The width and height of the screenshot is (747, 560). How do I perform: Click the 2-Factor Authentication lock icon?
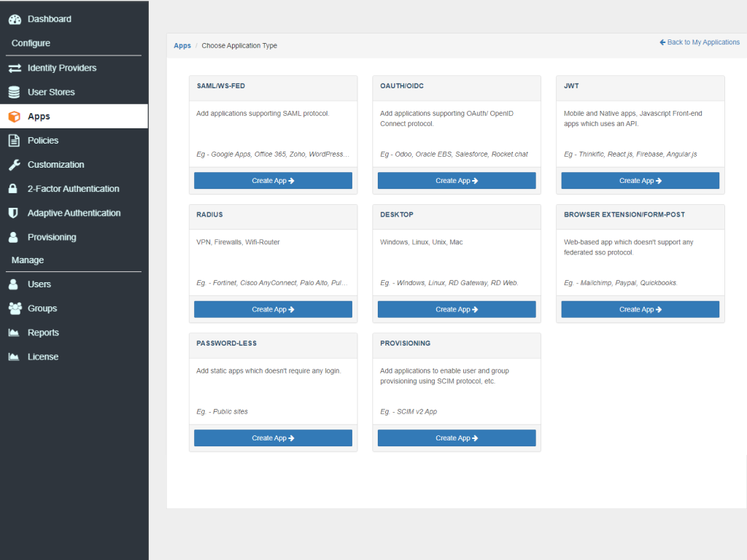click(x=13, y=189)
